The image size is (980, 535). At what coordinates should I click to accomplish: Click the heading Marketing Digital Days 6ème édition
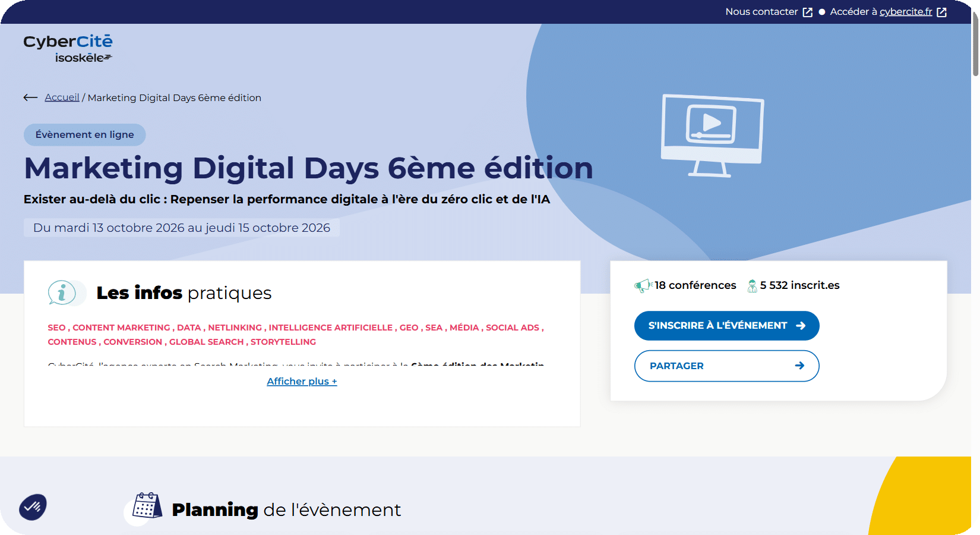[308, 168]
